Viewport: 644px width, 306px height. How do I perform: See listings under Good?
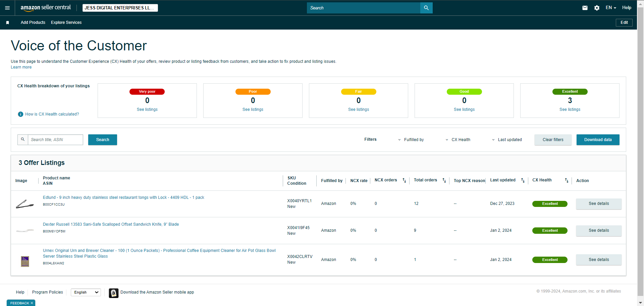coord(464,110)
